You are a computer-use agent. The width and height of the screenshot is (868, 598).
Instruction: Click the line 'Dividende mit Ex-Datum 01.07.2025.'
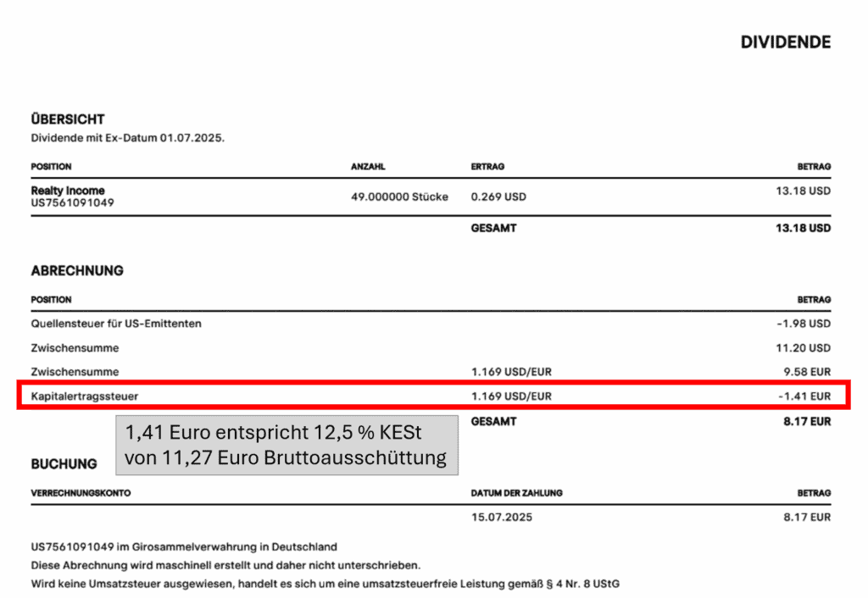coord(128,138)
